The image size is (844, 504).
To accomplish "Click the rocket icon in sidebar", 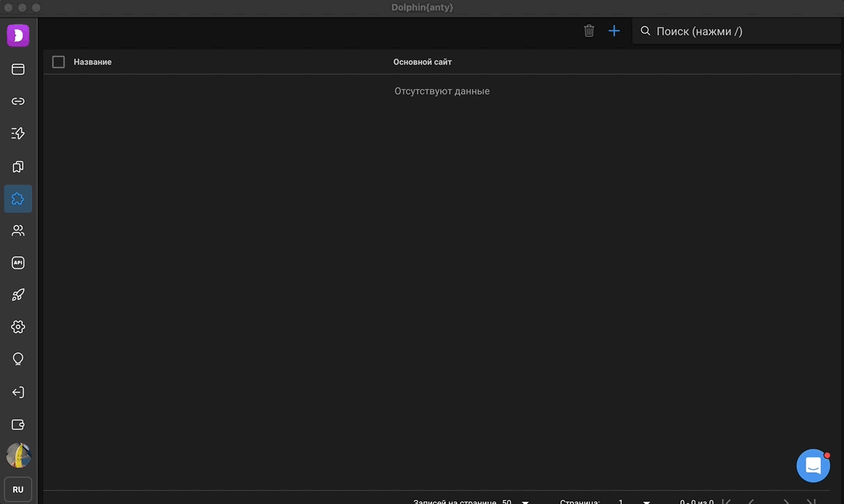I will (18, 295).
